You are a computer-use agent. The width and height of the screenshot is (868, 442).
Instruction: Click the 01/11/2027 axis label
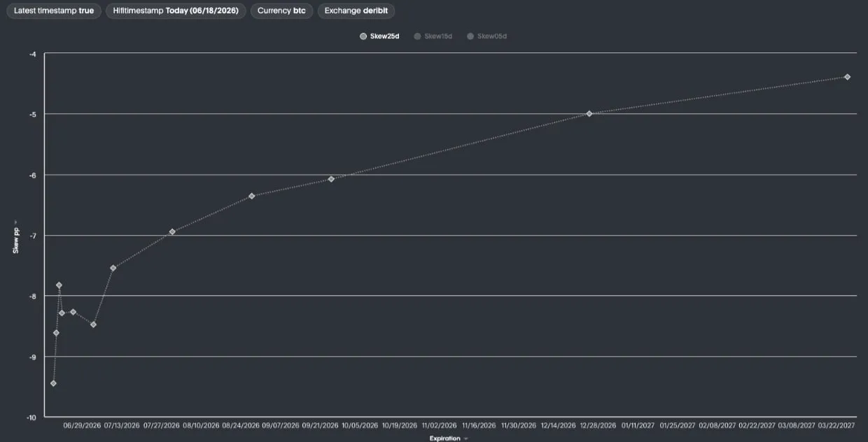[638, 425]
